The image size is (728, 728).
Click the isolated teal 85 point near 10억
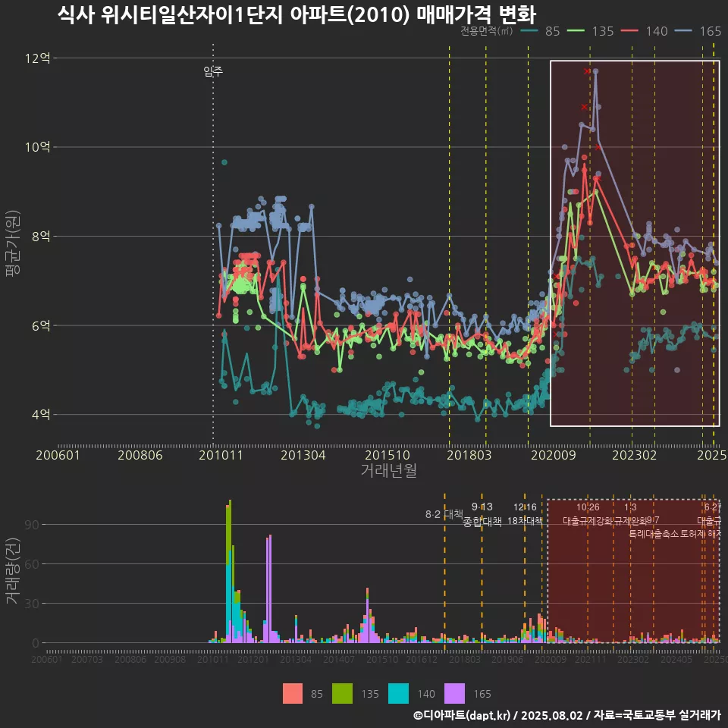click(224, 162)
